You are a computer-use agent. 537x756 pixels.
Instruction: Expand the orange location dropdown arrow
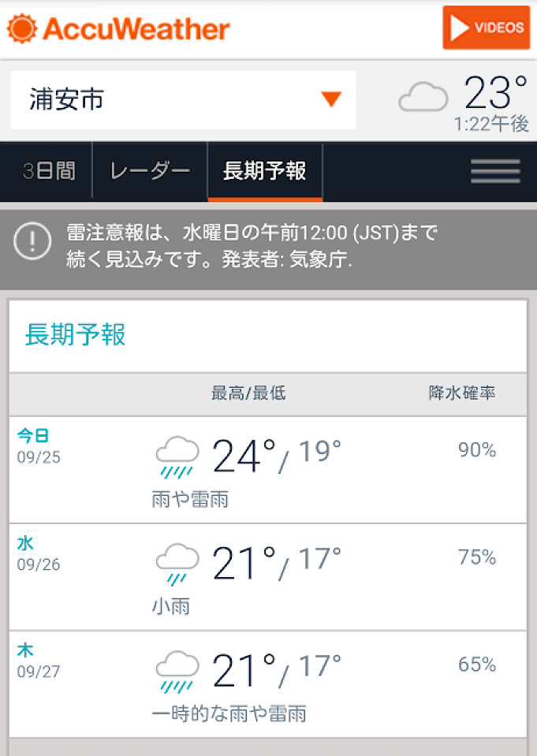click(331, 99)
